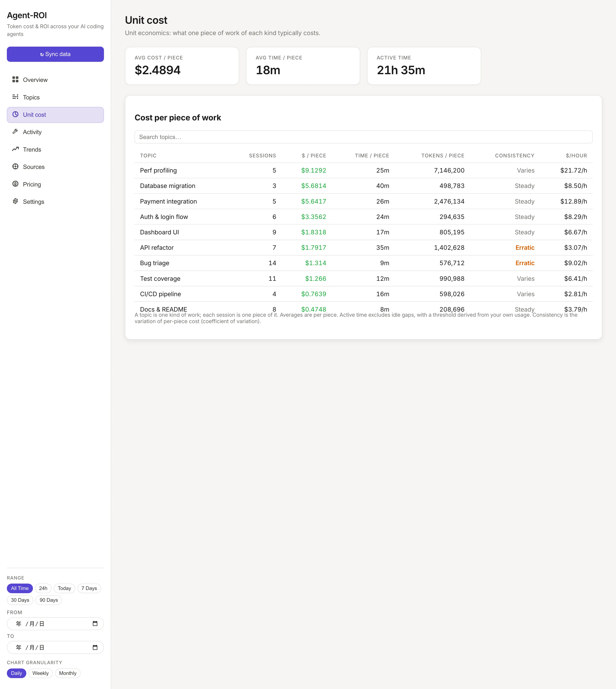Viewport: 616px width, 689px height.
Task: Click the ACTIVE TIME 21h 35m card
Action: tap(424, 66)
